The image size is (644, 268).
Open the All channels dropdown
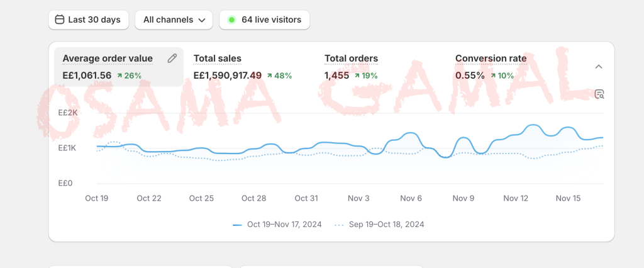[174, 20]
